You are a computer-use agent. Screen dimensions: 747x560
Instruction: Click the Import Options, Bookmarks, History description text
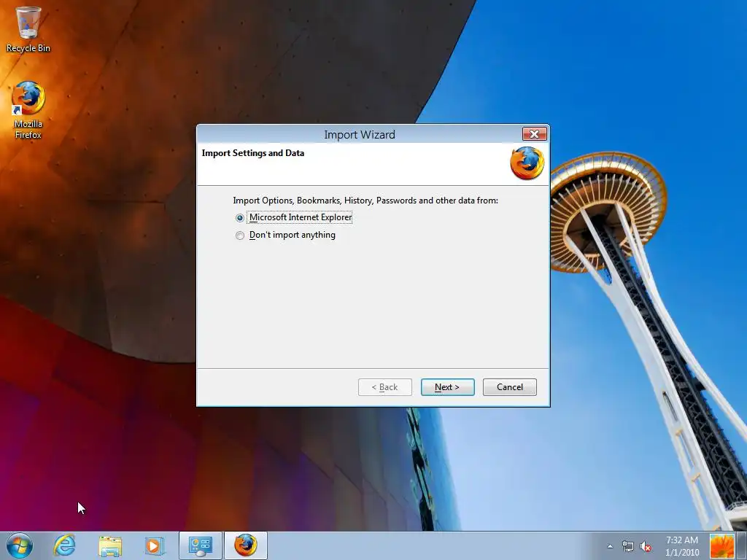point(365,201)
